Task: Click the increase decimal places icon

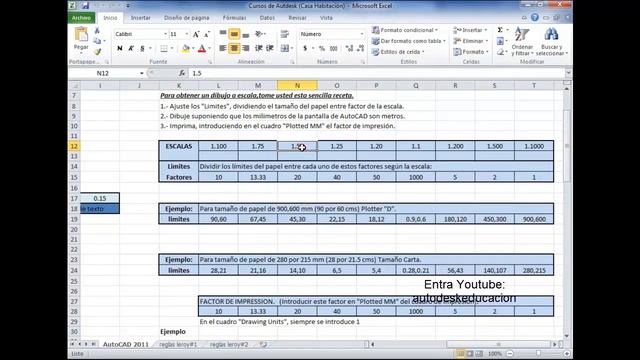Action: coord(349,48)
